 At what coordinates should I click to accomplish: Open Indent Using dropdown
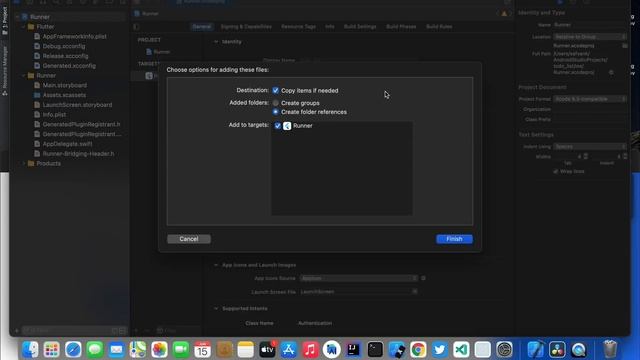[x=590, y=147]
